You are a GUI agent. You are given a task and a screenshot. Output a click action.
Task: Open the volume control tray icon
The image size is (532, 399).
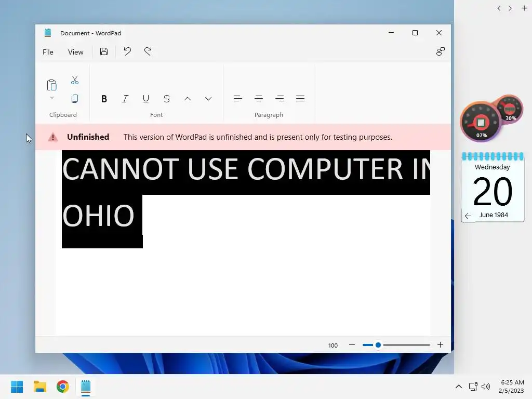pyautogui.click(x=486, y=387)
